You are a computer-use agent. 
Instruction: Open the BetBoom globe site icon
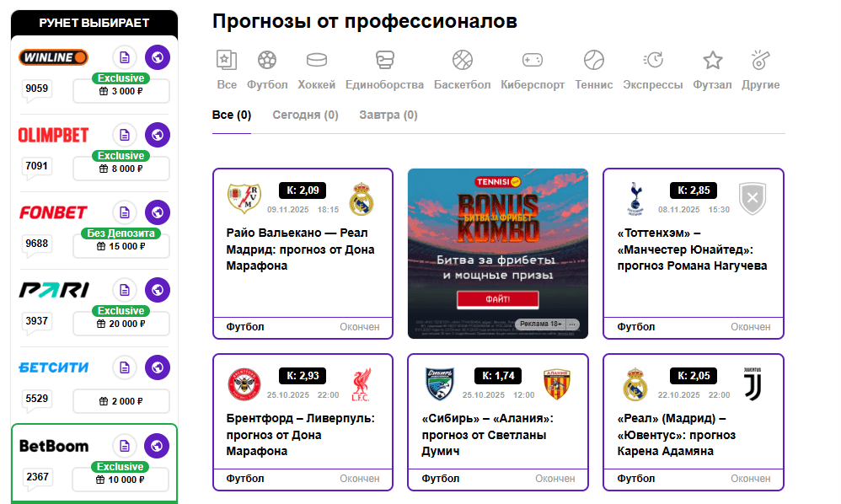(157, 446)
